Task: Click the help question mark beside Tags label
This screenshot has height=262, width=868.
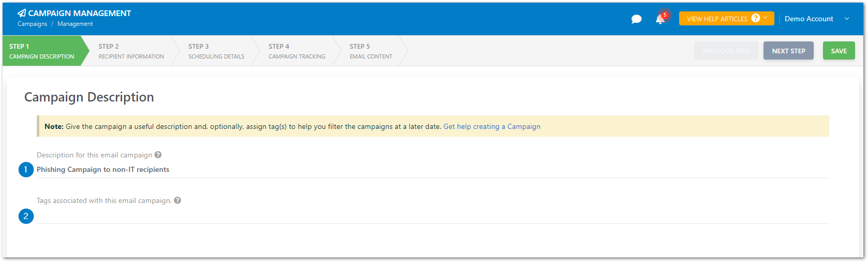Action: 177,200
